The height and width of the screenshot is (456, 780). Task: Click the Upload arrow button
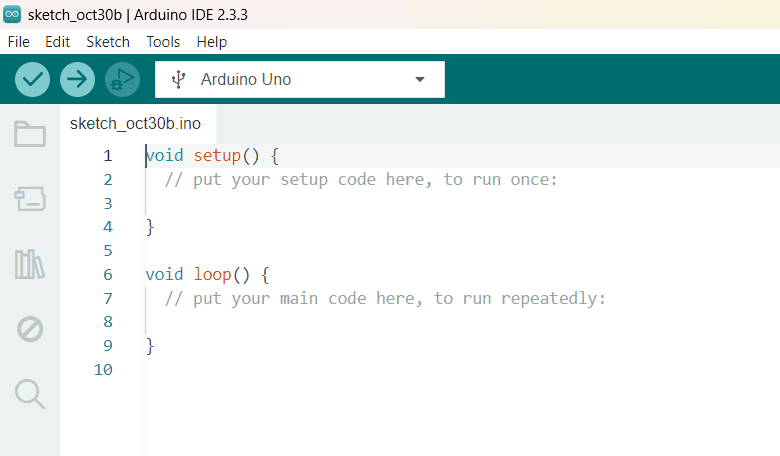tap(77, 80)
